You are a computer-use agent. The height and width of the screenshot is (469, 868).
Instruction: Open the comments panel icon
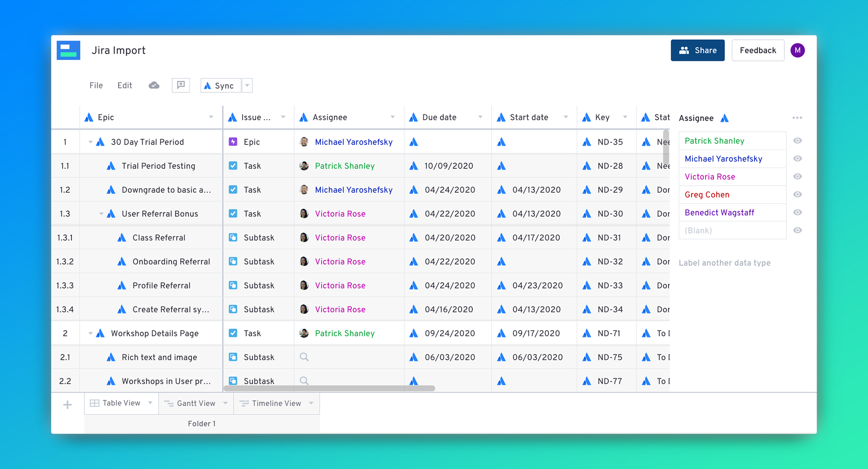[181, 85]
